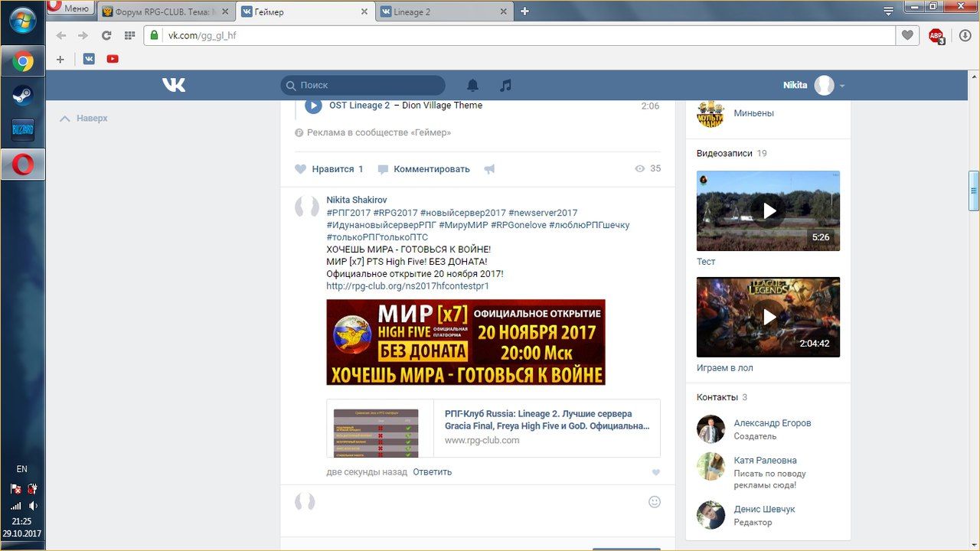Screen dimensions: 980x551
Task: Click the 21:25 clock in tray
Action: [x=21, y=521]
